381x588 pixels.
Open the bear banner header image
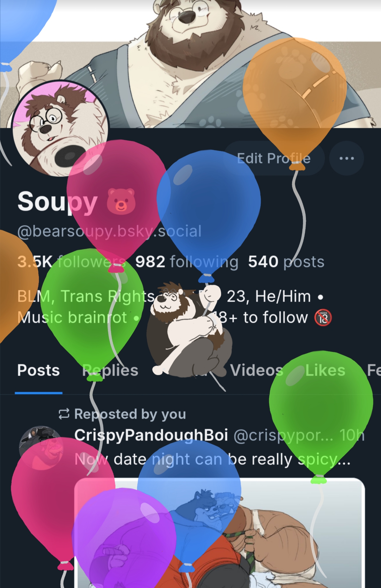190,64
